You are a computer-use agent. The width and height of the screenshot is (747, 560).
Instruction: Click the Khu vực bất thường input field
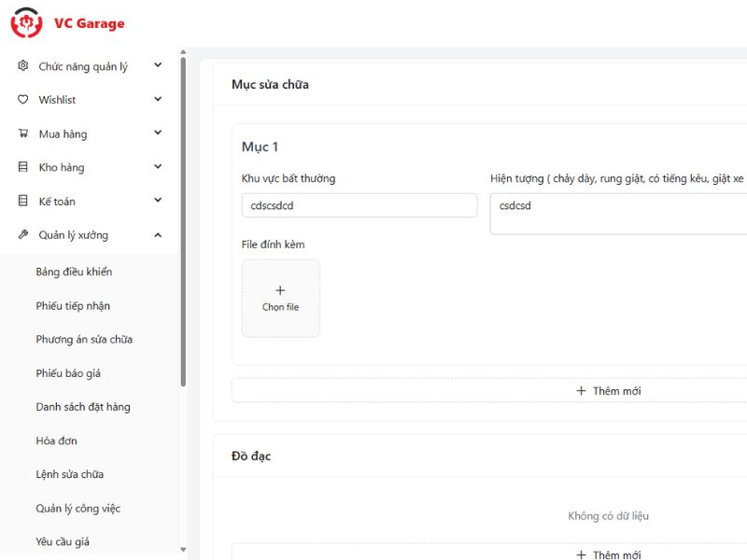359,205
